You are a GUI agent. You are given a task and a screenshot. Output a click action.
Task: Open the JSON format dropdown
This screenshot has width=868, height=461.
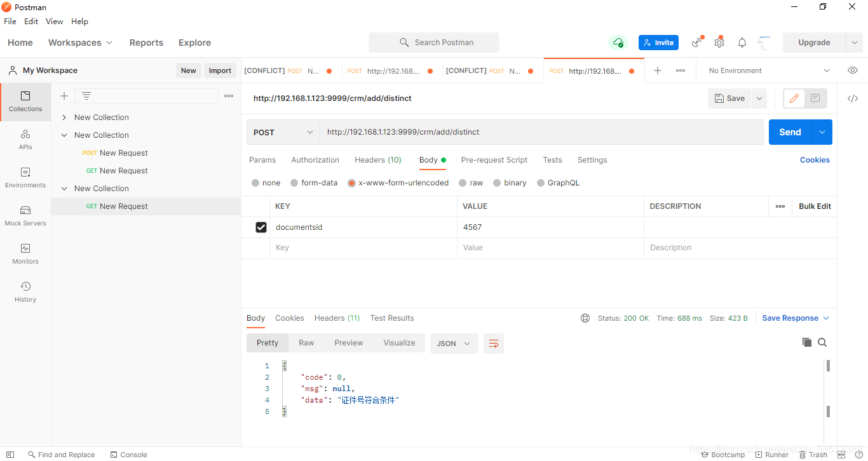click(x=454, y=344)
